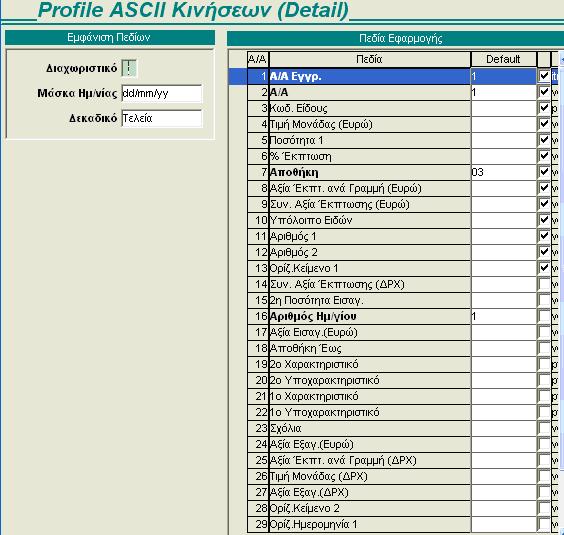The height and width of the screenshot is (535, 564).
Task: Select the Αξία Εξαγ.(Ευρώ) row
Action: pos(370,444)
